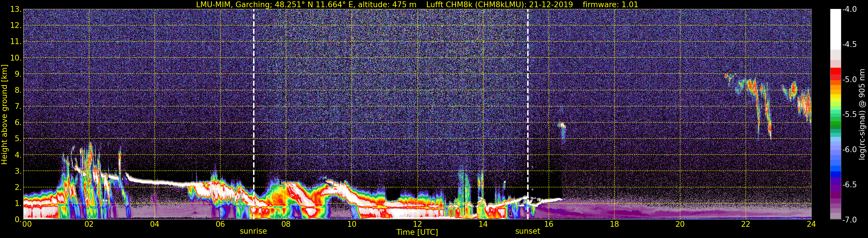Click the -4.0 colorbar tick label
868x238 pixels.
[849, 10]
